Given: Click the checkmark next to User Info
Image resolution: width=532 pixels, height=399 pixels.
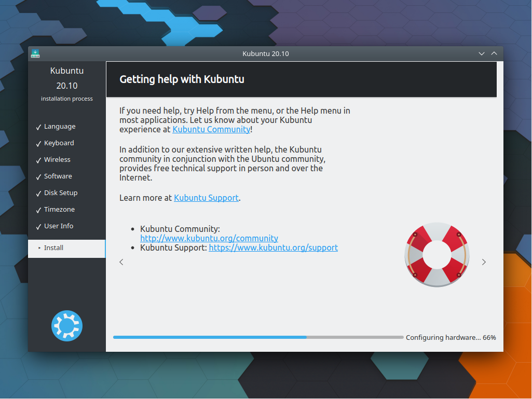Looking at the screenshot, I should pos(38,227).
